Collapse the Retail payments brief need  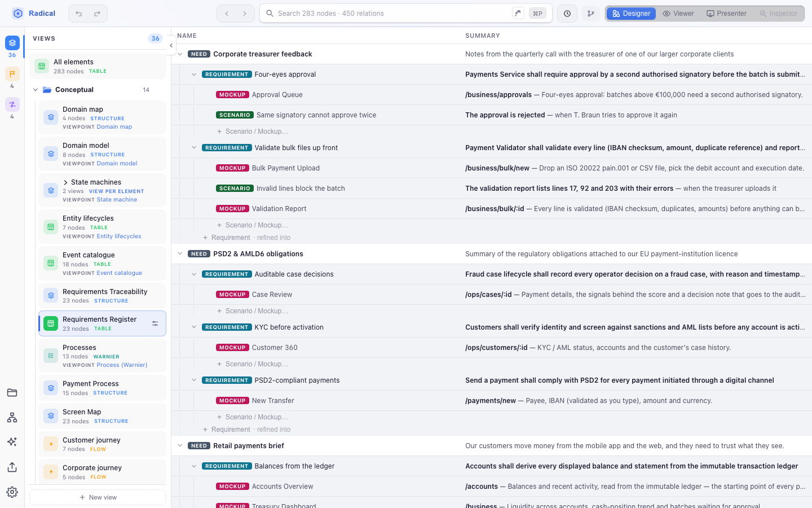[180, 446]
